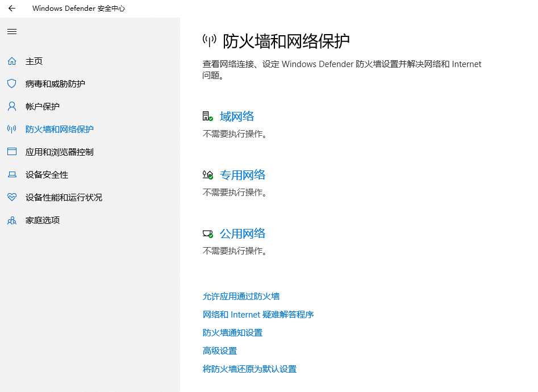Click the antenna icon next to page heading

[x=209, y=40]
